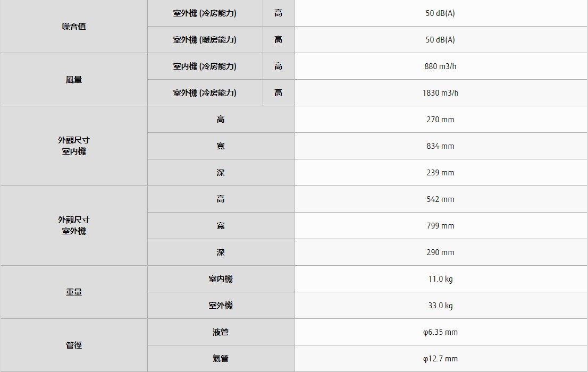Click the 噪音值 row header cell

coord(74,27)
